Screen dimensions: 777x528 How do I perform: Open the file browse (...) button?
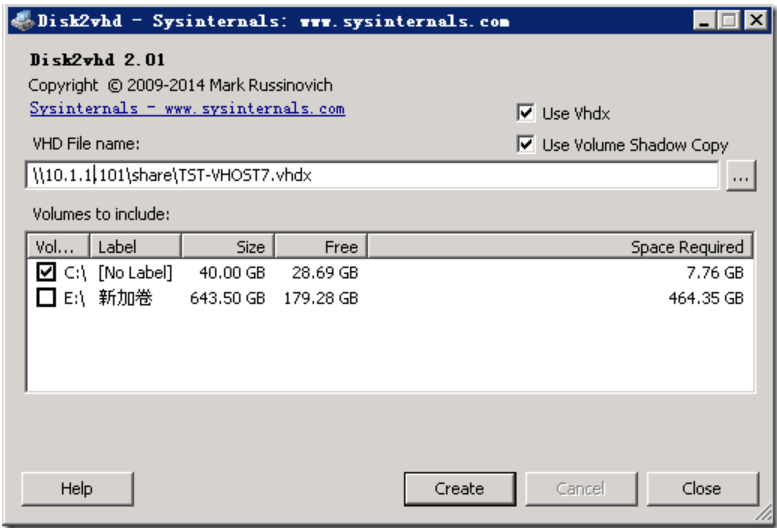pyautogui.click(x=741, y=175)
